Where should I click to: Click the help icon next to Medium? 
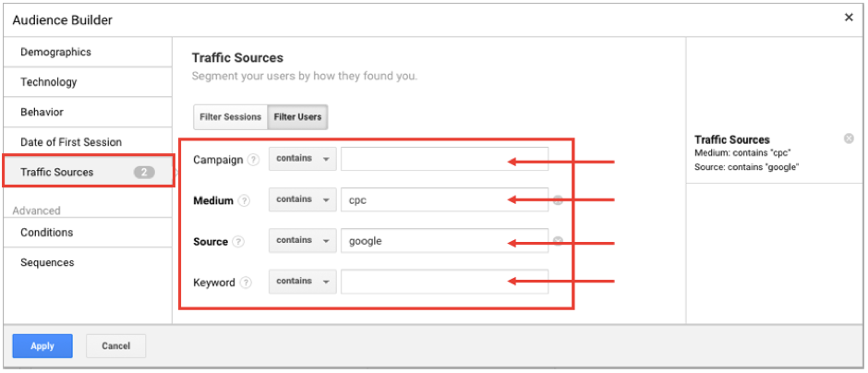pos(244,200)
